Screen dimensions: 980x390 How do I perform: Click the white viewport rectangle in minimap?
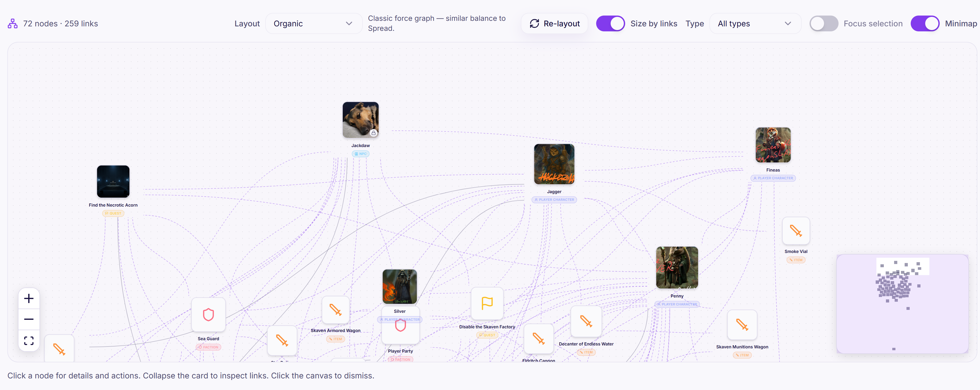coord(902,266)
